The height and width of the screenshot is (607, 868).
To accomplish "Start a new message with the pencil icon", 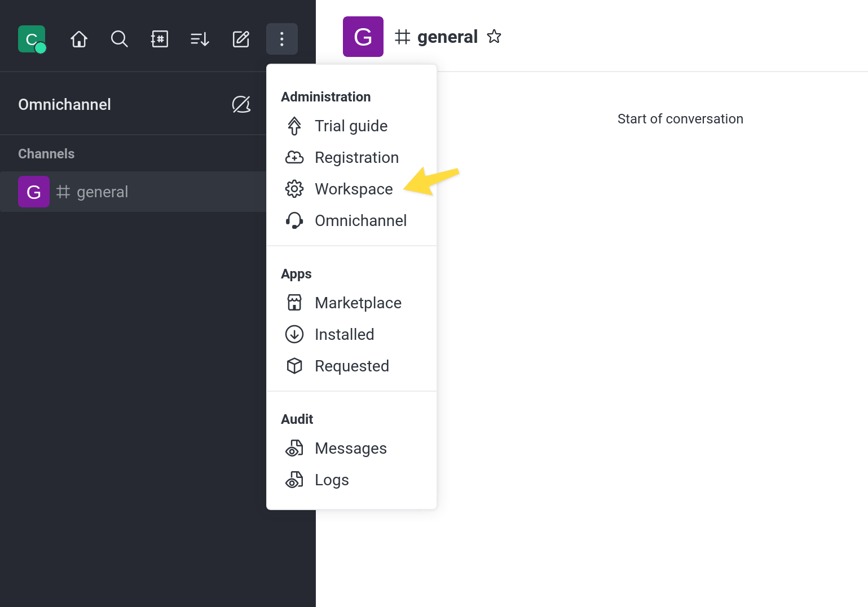I will (241, 39).
